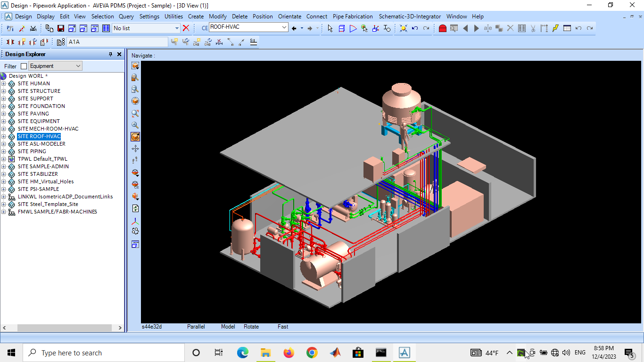The image size is (644, 362).
Task: Open the No list dropdown
Action: [x=177, y=28]
